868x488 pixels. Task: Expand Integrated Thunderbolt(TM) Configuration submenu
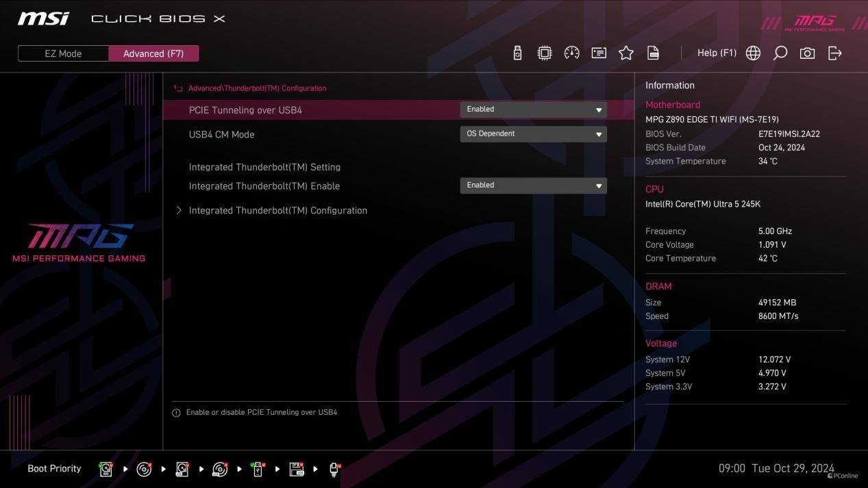[277, 211]
